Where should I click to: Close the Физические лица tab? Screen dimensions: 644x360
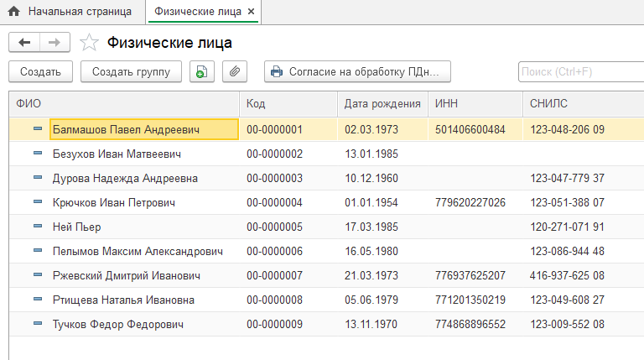click(252, 12)
